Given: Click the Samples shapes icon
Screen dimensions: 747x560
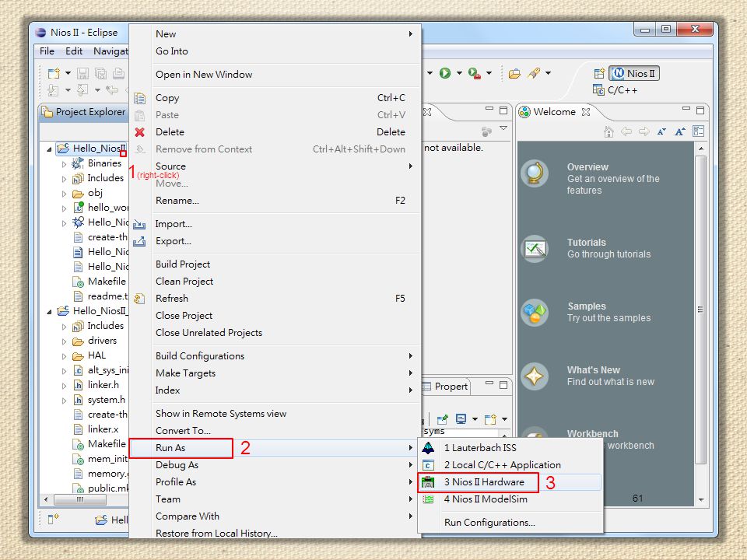Looking at the screenshot, I should click(x=535, y=313).
